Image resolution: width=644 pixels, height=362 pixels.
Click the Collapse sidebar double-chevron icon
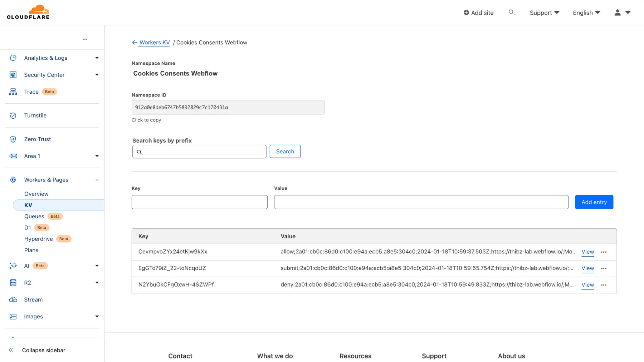pyautogui.click(x=11, y=350)
